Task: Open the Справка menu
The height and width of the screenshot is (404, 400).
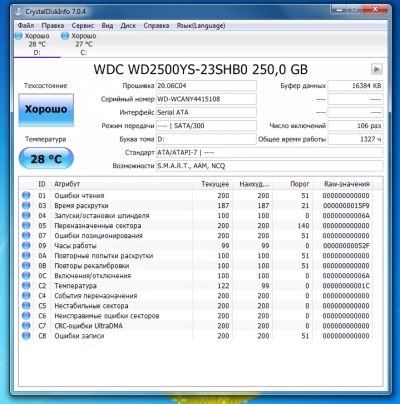Action: (x=156, y=26)
